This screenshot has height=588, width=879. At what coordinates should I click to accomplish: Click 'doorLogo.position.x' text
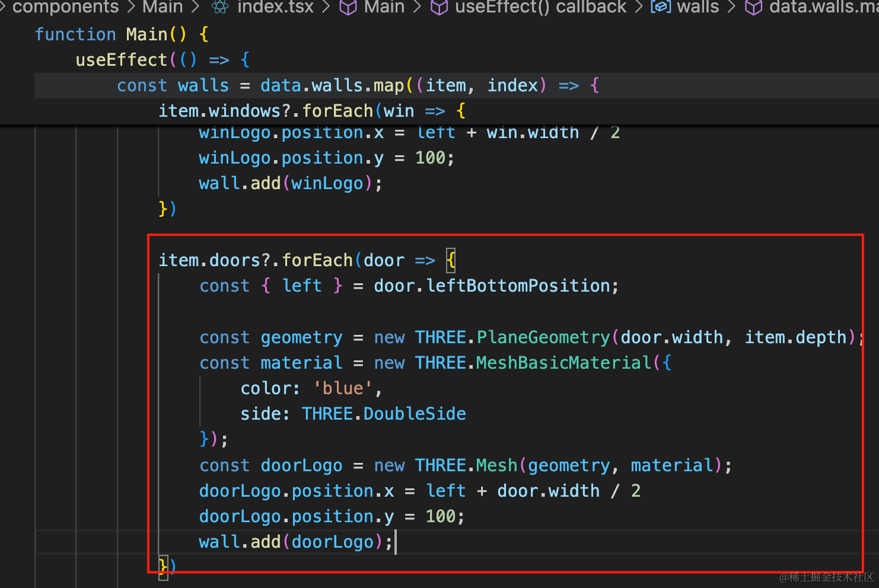click(x=297, y=491)
